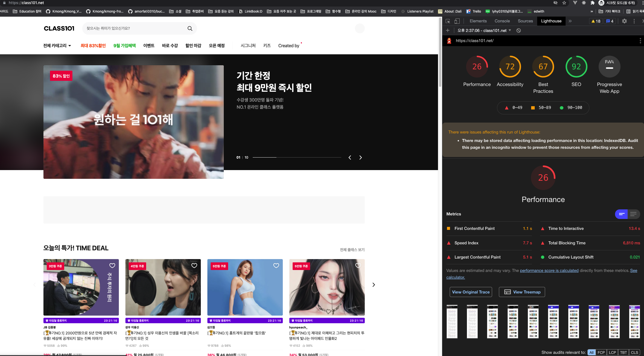Expand the 전체 카테고리 dropdown
The image size is (644, 356).
click(x=57, y=46)
